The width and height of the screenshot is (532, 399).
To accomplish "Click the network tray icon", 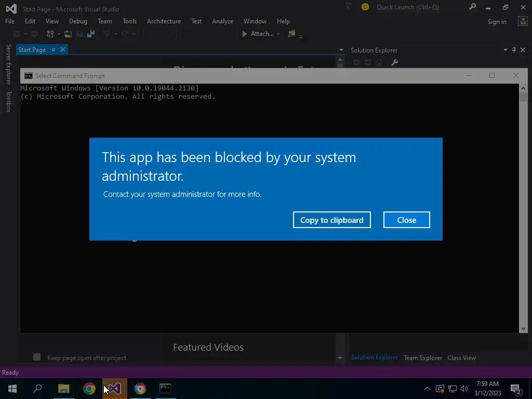I will [x=453, y=389].
